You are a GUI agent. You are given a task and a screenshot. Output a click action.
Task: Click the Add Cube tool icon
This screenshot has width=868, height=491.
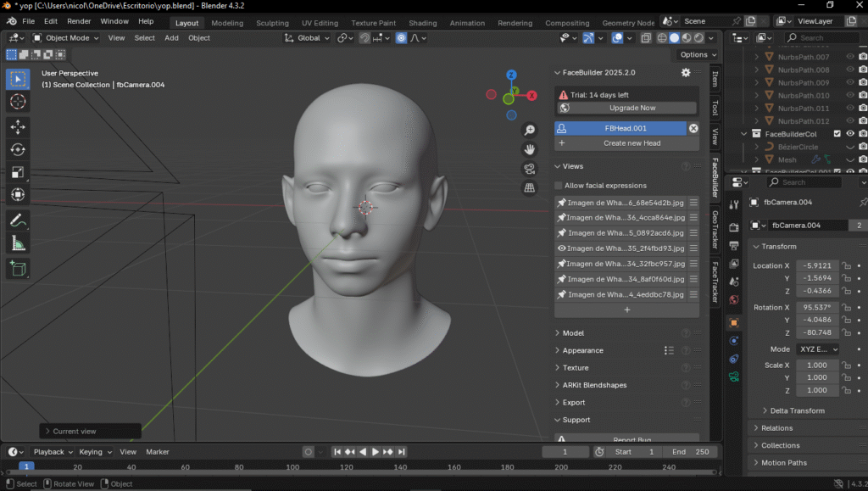[18, 269]
